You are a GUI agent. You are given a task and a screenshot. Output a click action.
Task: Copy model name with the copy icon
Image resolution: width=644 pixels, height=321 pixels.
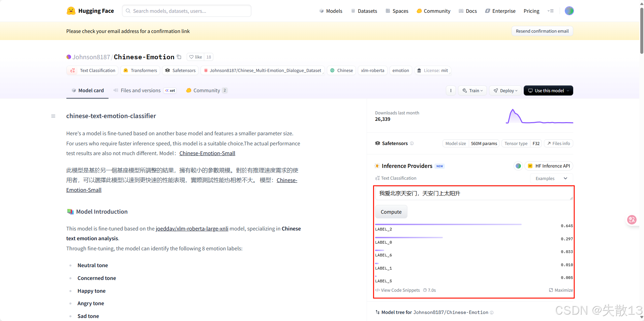(x=179, y=57)
